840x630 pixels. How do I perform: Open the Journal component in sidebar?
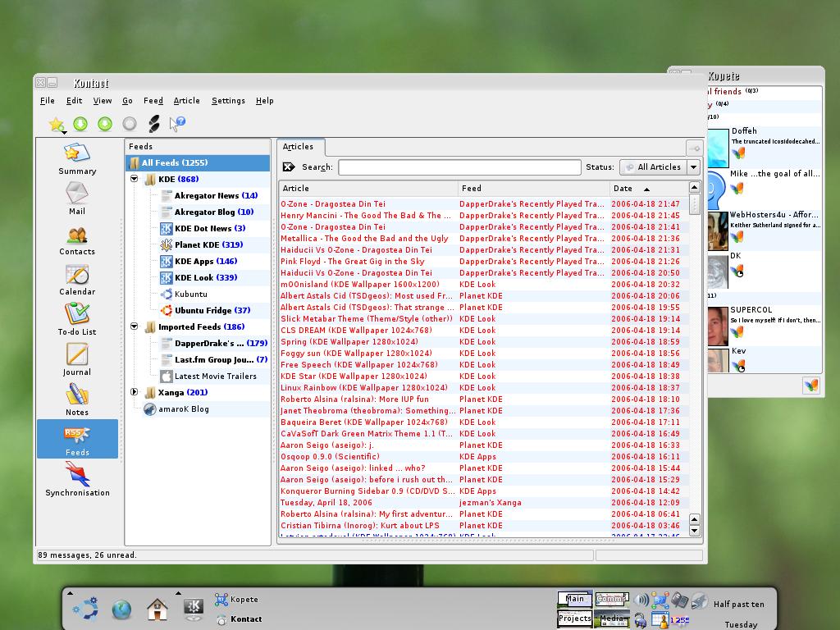(x=77, y=359)
